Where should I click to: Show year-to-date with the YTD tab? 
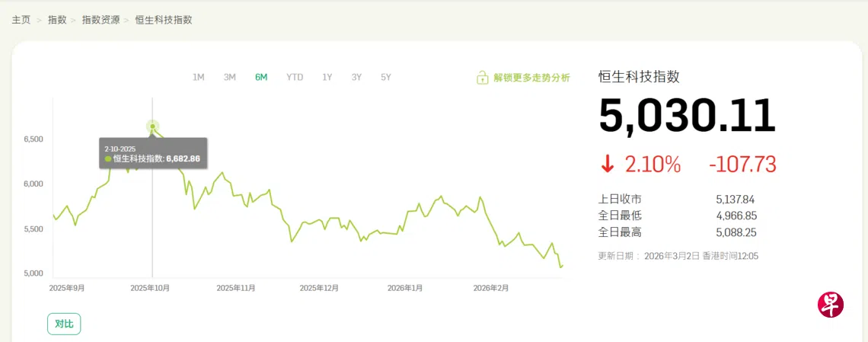pyautogui.click(x=295, y=77)
